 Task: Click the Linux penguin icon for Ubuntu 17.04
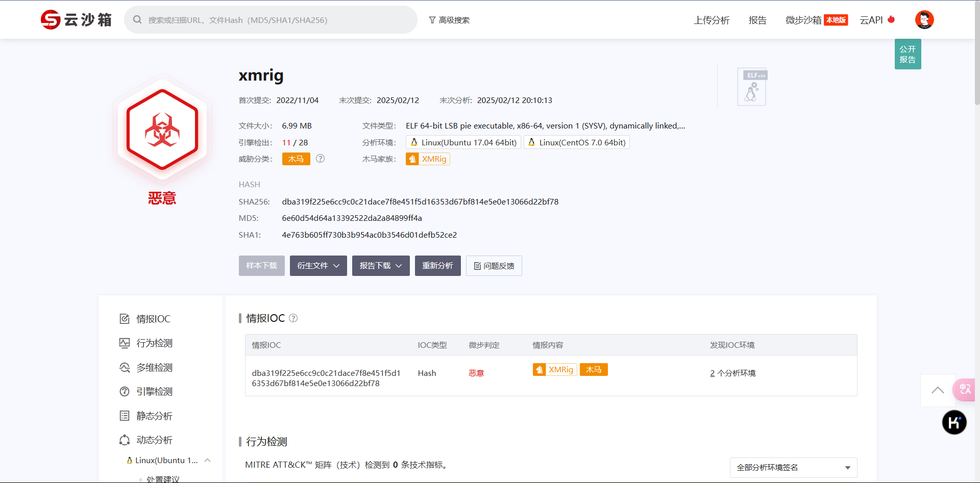tap(414, 142)
